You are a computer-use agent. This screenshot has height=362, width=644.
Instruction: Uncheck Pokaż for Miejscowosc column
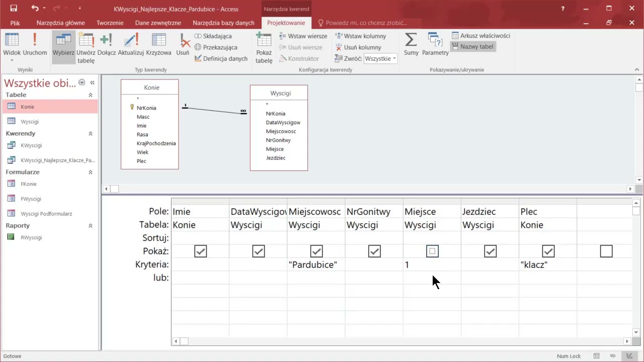(316, 251)
